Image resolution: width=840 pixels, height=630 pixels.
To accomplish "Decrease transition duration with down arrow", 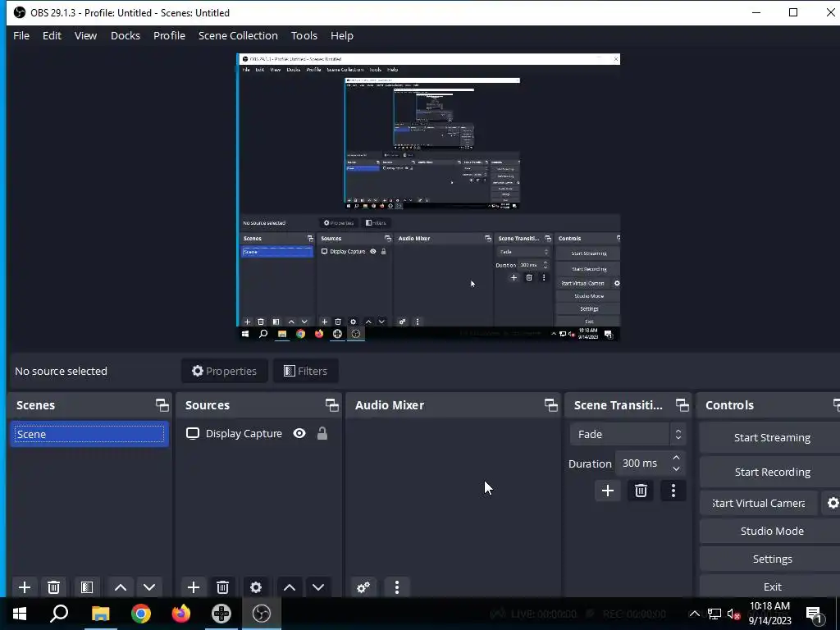I will (x=676, y=468).
